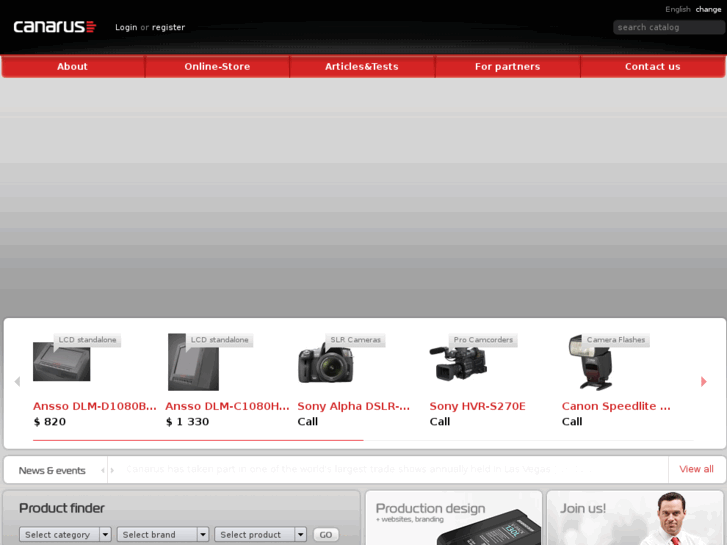Image resolution: width=727 pixels, height=545 pixels.
Task: Click the SLR Cameras category tag
Action: [355, 340]
